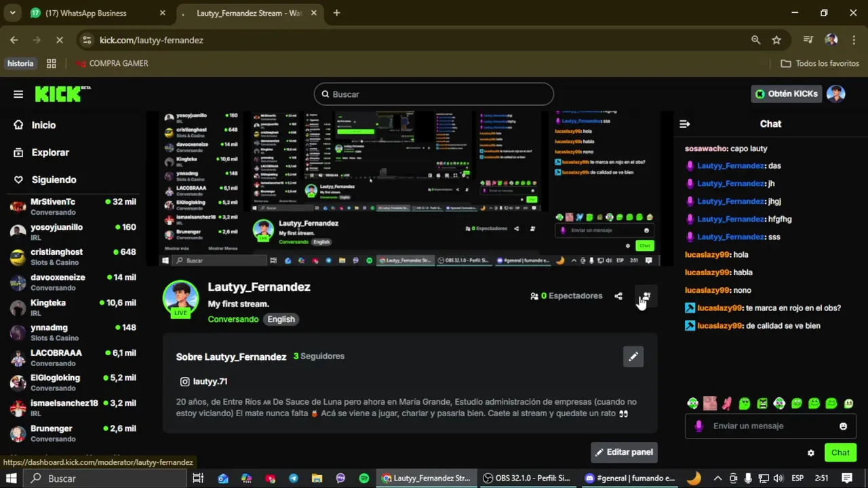Open Spotify from the taskbar
The width and height of the screenshot is (868, 488).
pyautogui.click(x=364, y=478)
